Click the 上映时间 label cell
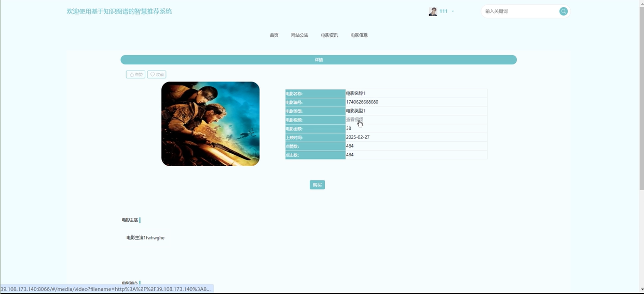Viewport: 644px width, 294px height. (315, 137)
